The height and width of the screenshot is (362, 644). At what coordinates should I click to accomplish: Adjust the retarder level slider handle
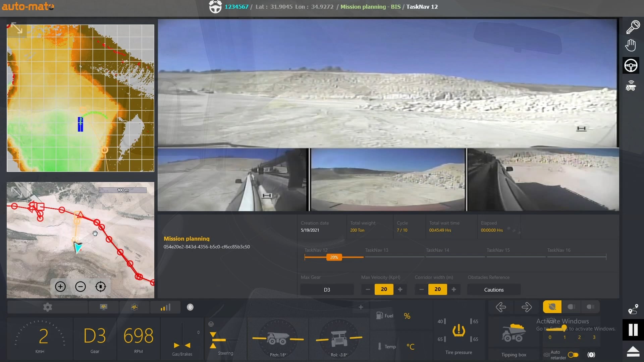pos(564,328)
